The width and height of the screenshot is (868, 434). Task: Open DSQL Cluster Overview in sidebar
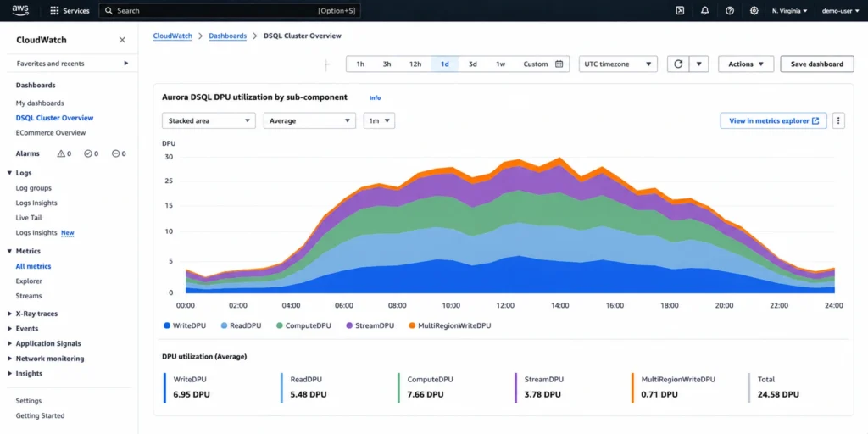point(55,118)
